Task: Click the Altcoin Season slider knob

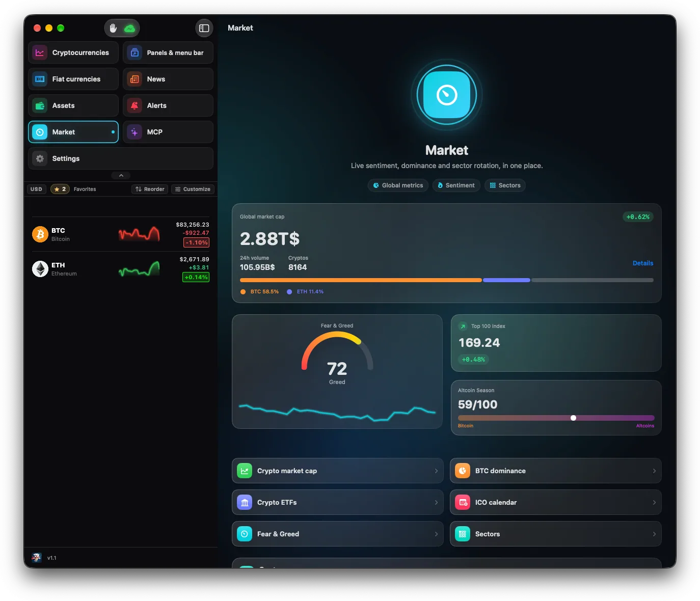Action: pos(573,418)
